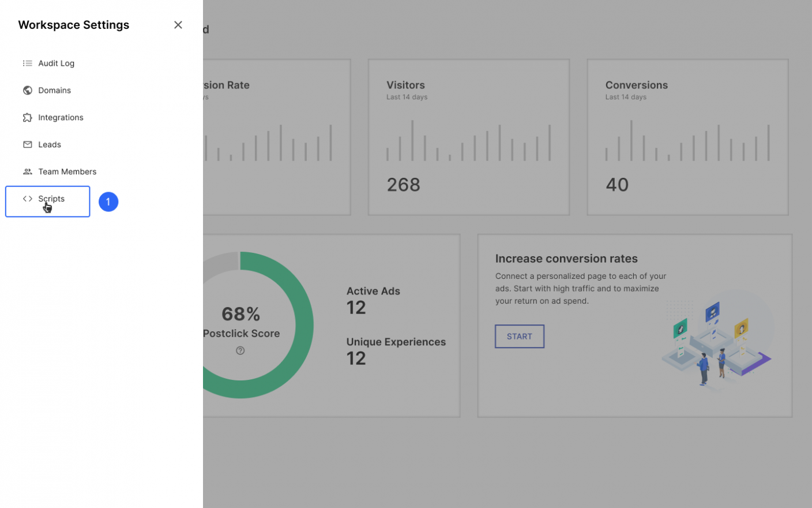Image resolution: width=812 pixels, height=508 pixels.
Task: Click the Postclick Score help icon
Action: point(240,350)
